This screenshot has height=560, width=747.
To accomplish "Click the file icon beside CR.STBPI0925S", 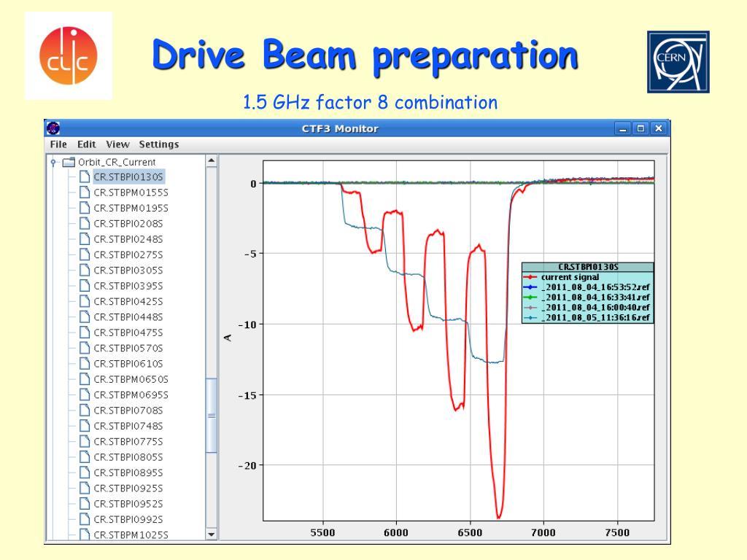I will (85, 488).
